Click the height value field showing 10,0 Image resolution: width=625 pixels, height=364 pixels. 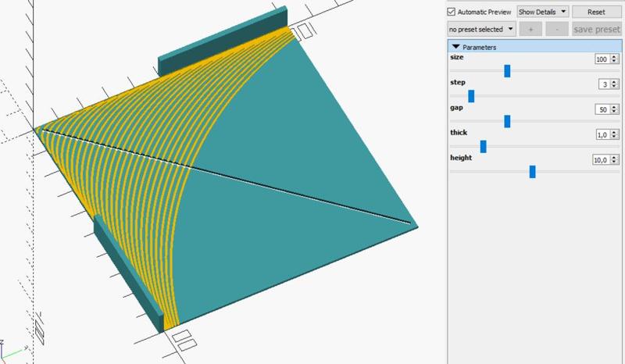click(601, 160)
